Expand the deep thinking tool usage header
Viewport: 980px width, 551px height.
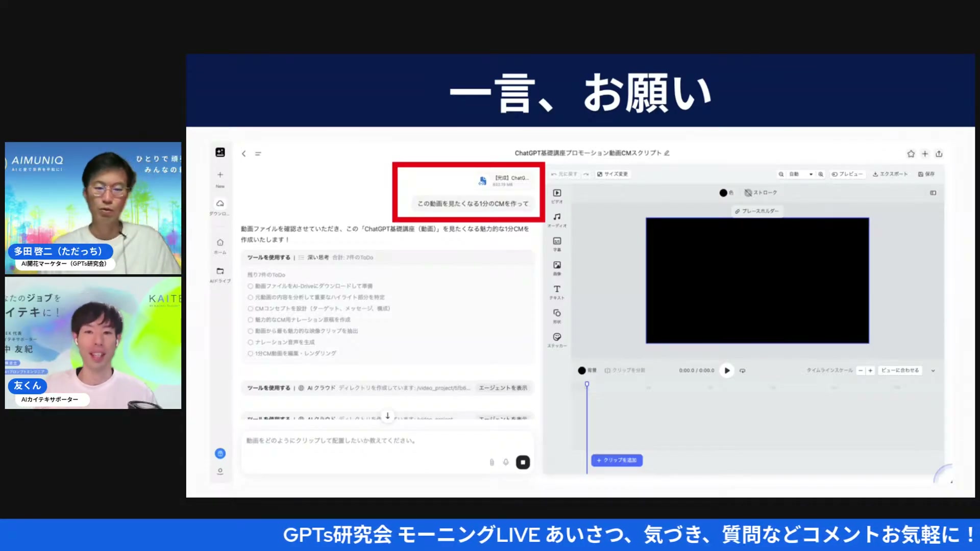[x=388, y=258]
